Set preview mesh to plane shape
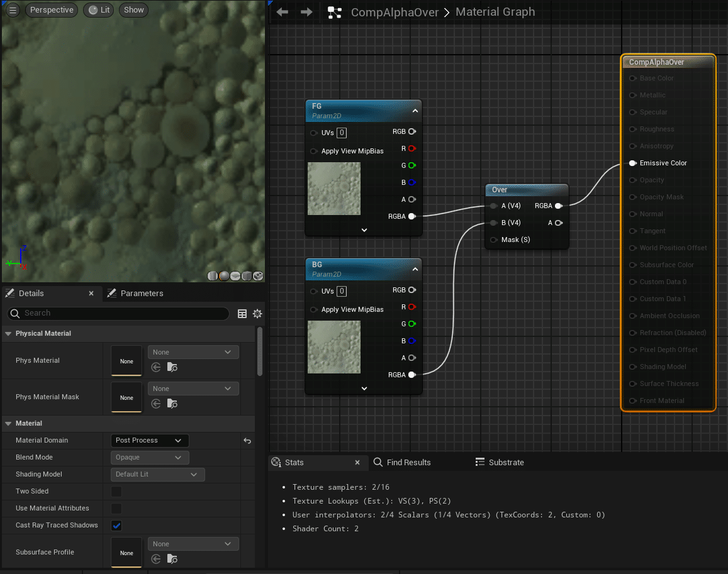Image resolution: width=728 pixels, height=574 pixels. (x=235, y=276)
